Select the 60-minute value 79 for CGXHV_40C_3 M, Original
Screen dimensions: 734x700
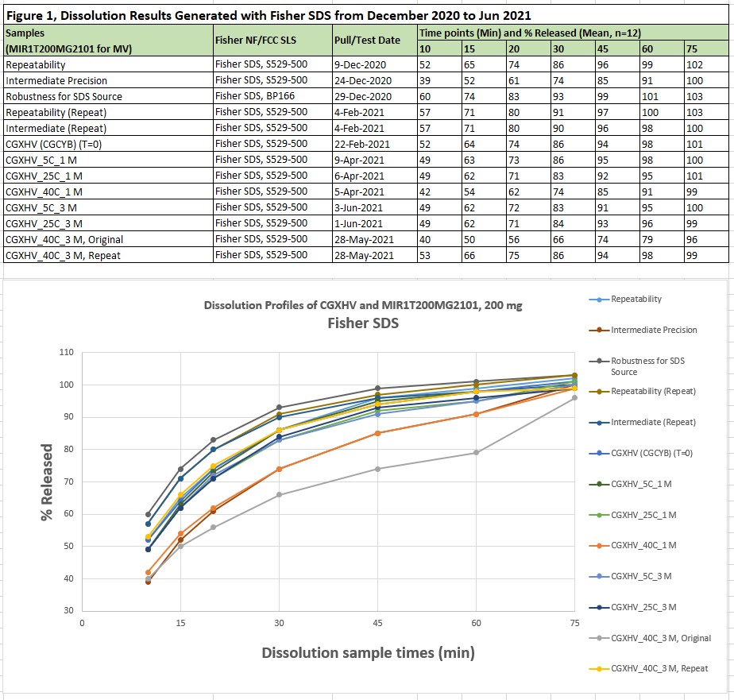[662, 240]
